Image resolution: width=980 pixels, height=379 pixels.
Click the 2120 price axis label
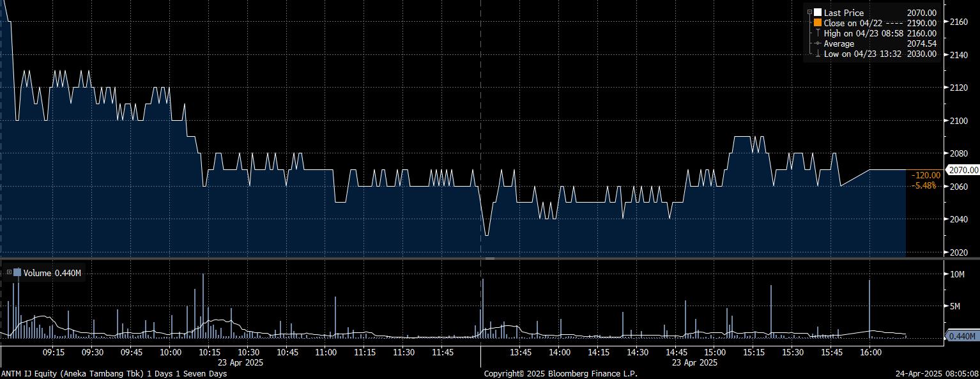tap(960, 88)
